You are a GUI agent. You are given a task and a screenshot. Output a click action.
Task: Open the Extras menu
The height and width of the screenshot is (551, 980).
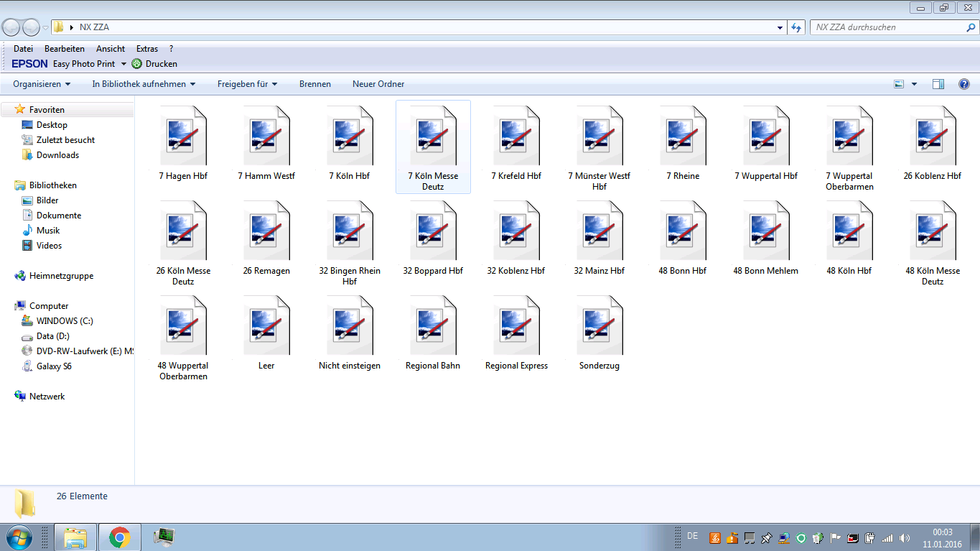147,49
